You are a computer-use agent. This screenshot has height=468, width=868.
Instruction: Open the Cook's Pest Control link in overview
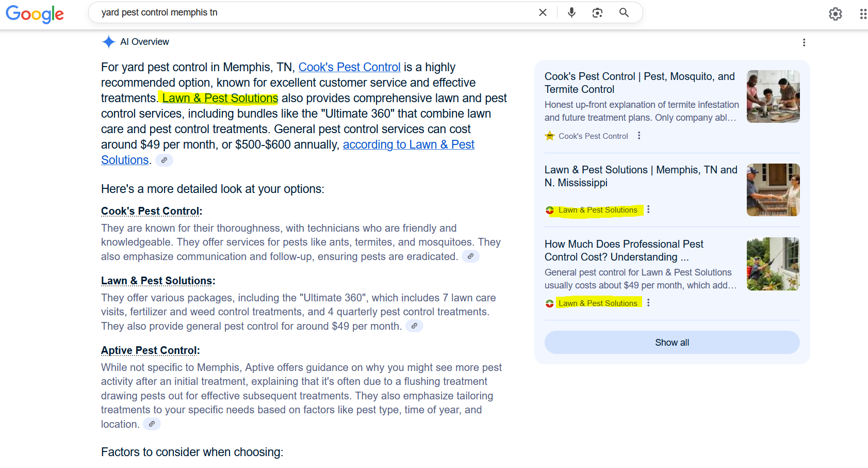(349, 68)
